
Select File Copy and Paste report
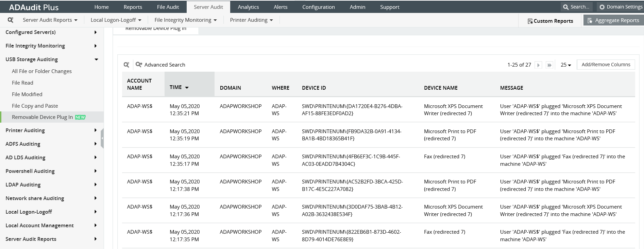click(x=35, y=106)
